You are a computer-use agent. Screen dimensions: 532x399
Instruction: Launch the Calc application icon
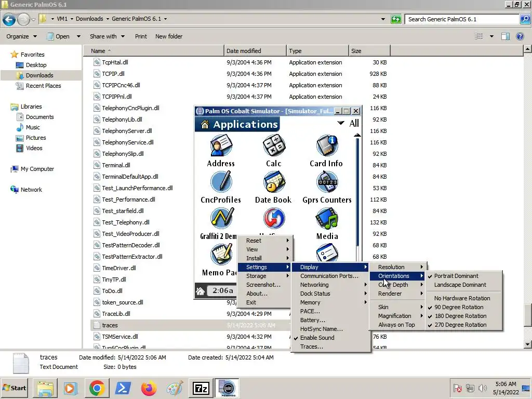pos(274,146)
